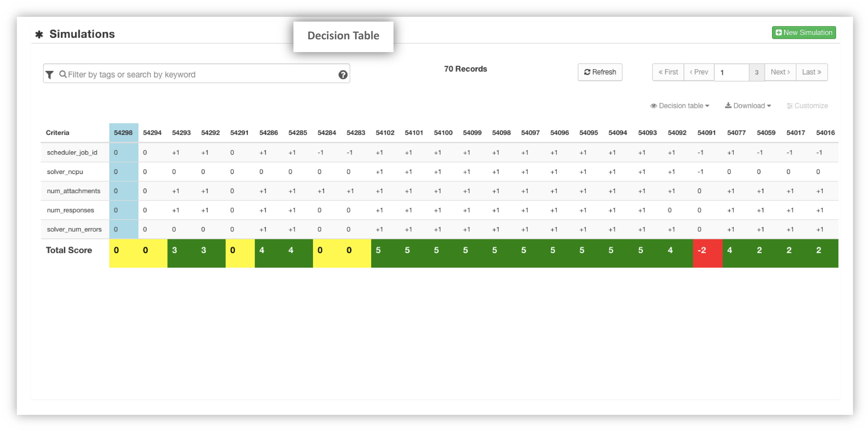Open the Decision table view dropdown
Image resolution: width=868 pixels, height=435 pixels.
pos(680,106)
